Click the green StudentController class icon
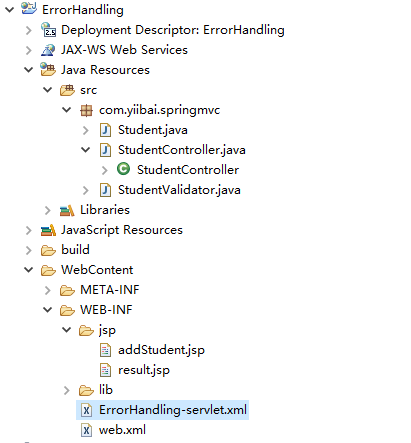 pos(124,169)
